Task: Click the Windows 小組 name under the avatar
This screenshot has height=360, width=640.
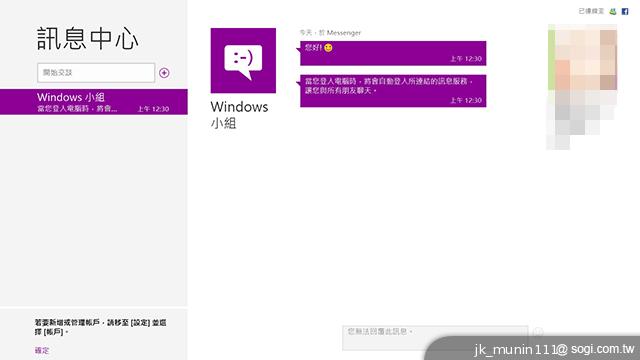Action: [239, 115]
